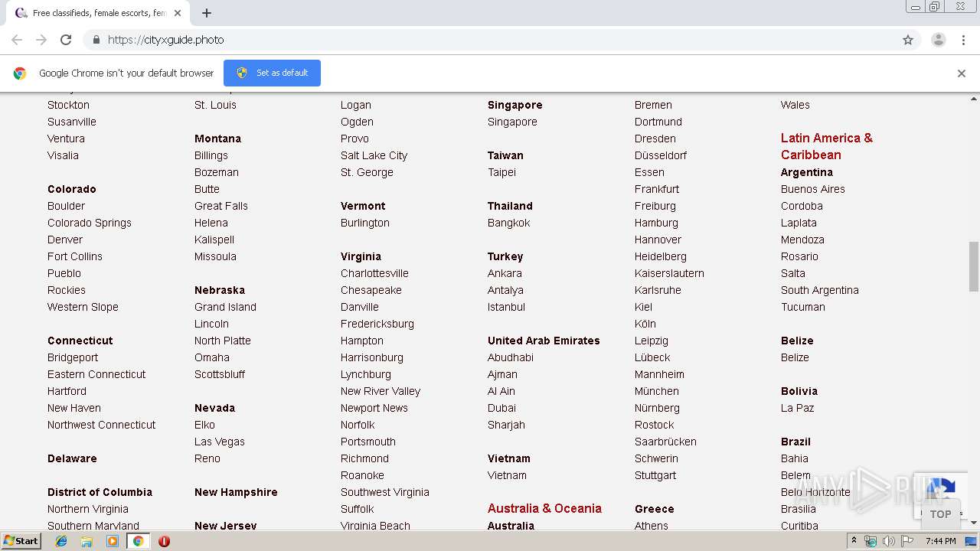The height and width of the screenshot is (551, 980).
Task: Open the Salt Lake City link
Action: pyautogui.click(x=374, y=155)
